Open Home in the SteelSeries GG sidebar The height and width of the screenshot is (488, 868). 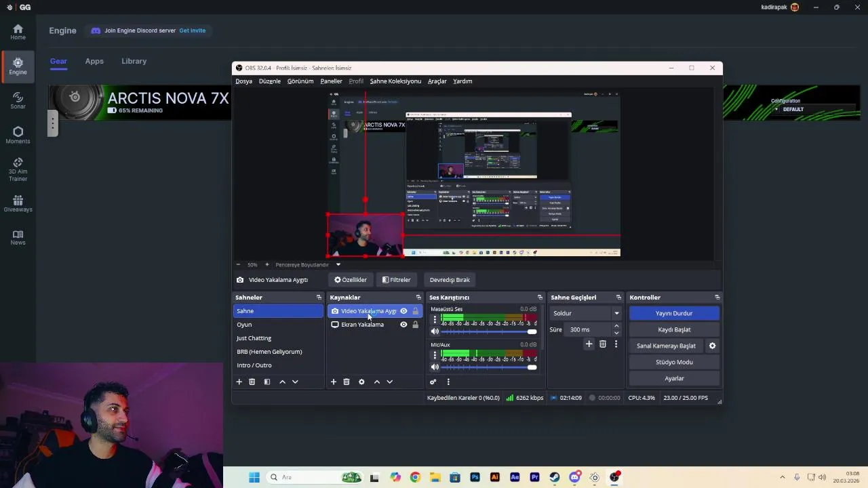(18, 32)
